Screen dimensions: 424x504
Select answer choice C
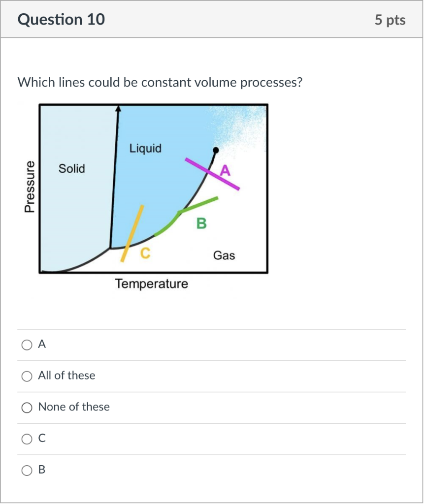tap(27, 439)
